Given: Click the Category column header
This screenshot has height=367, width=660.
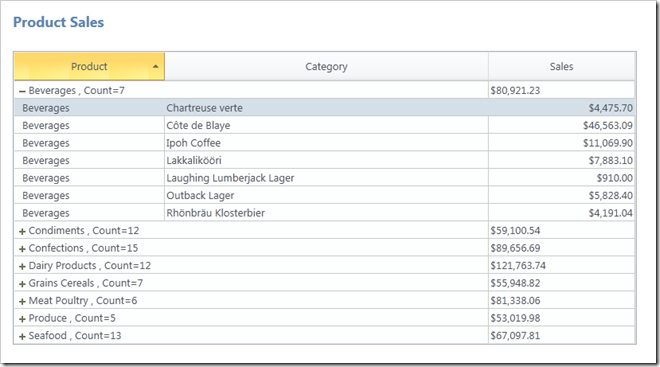Looking at the screenshot, I should pos(326,66).
